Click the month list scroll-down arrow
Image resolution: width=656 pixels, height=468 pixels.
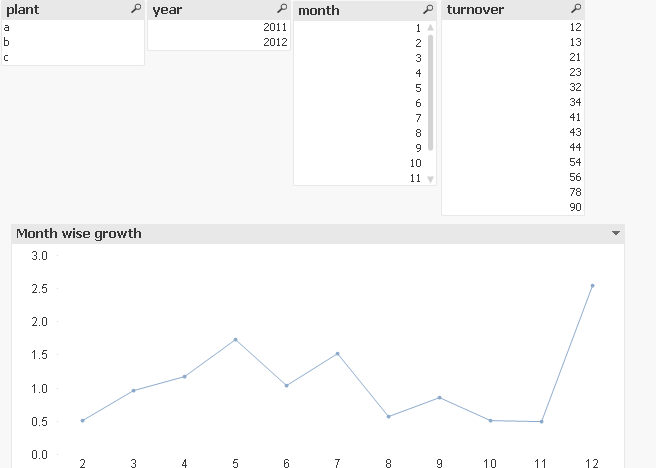[x=430, y=179]
